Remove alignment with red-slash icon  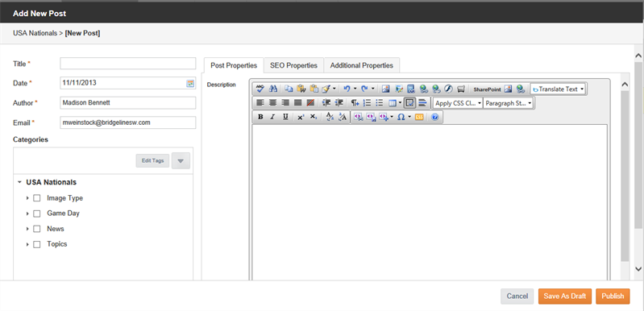(x=310, y=102)
